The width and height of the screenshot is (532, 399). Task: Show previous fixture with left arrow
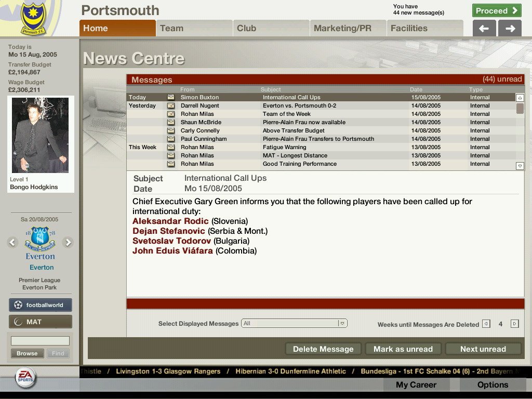click(13, 242)
